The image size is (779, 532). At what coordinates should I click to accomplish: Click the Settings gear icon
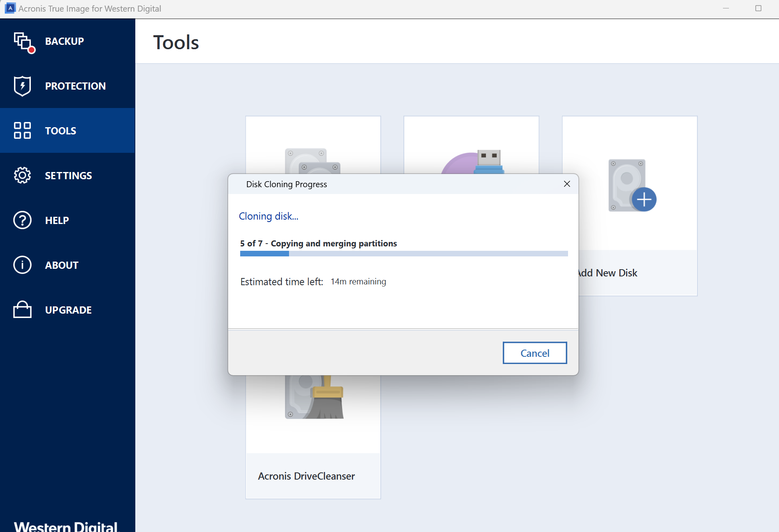[22, 176]
